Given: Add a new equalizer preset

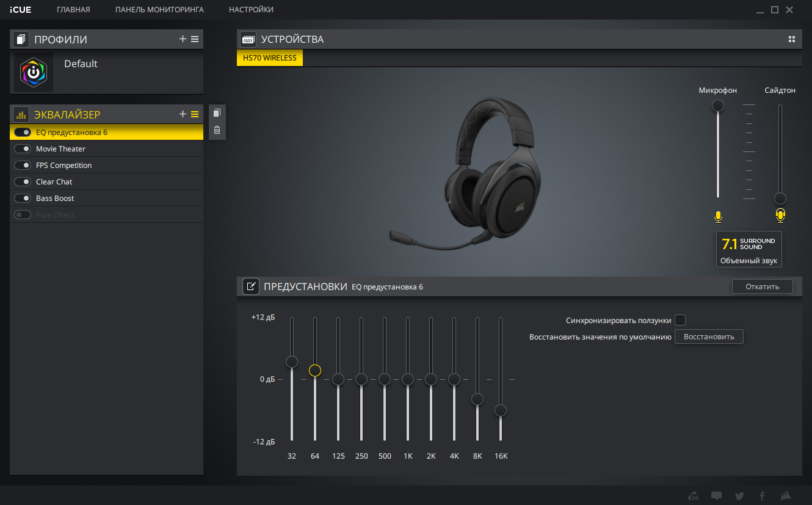Looking at the screenshot, I should [x=183, y=114].
